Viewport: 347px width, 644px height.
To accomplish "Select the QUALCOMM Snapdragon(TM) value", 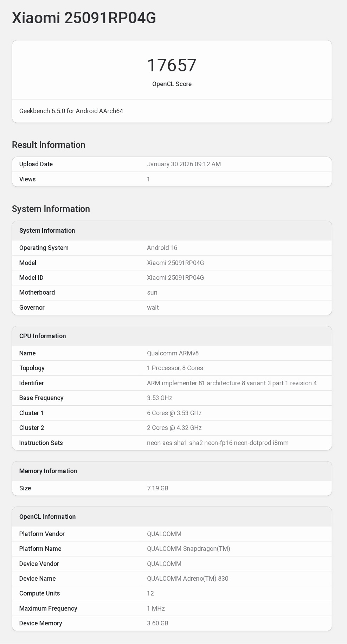I will click(189, 549).
